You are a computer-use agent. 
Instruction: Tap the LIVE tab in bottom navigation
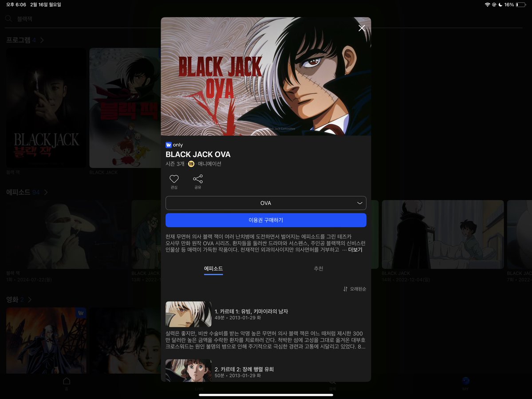click(199, 389)
